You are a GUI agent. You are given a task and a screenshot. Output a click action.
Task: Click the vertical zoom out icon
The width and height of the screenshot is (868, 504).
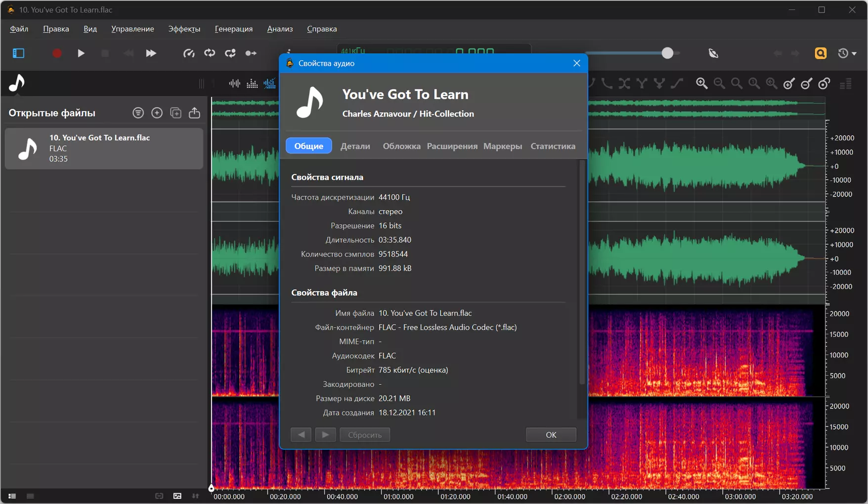click(x=807, y=84)
